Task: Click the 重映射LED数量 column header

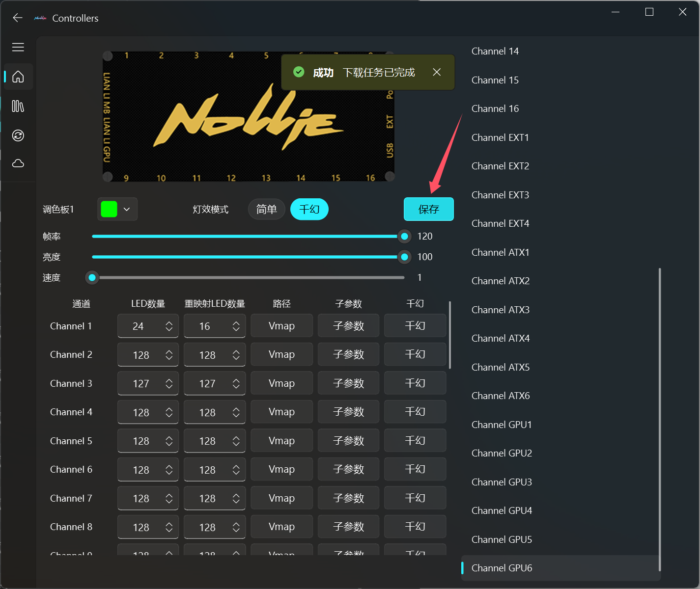Action: pos(215,304)
